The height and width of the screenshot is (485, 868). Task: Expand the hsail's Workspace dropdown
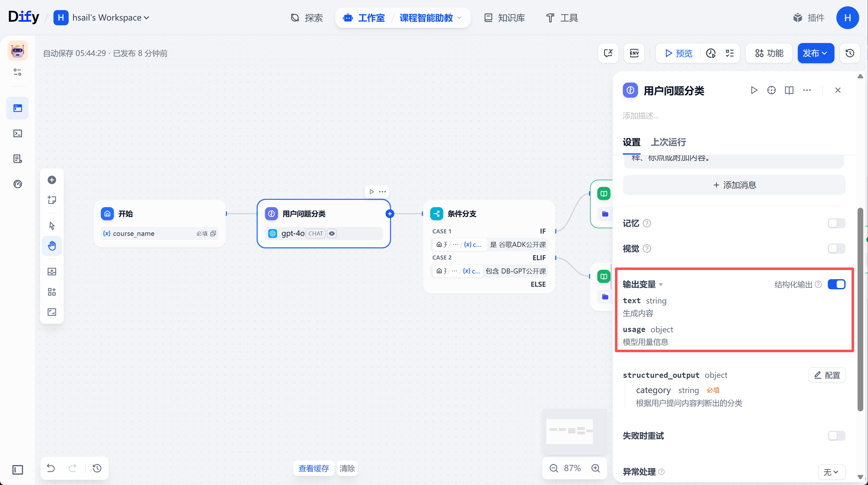[x=110, y=17]
